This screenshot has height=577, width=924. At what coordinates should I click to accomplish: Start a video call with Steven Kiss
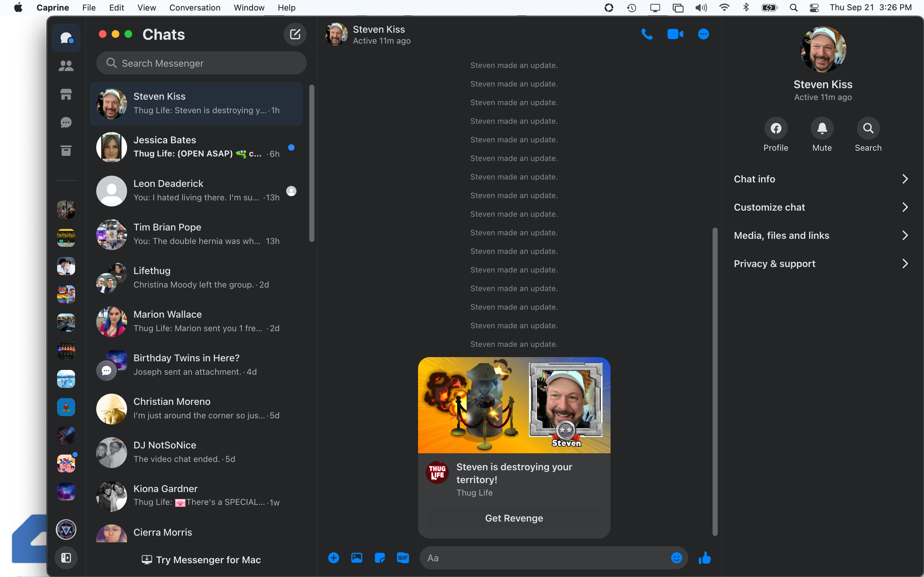pos(675,34)
